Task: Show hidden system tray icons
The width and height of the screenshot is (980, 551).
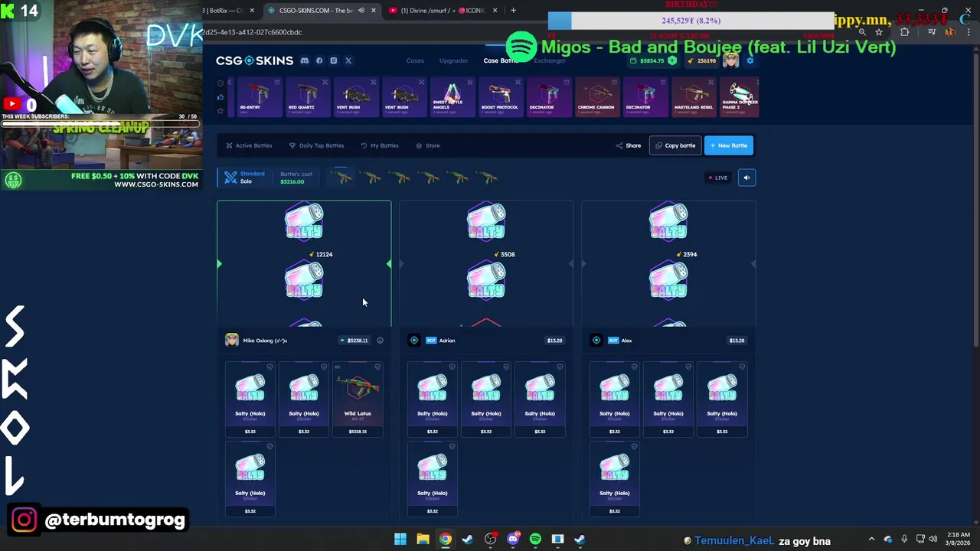Action: point(871,540)
